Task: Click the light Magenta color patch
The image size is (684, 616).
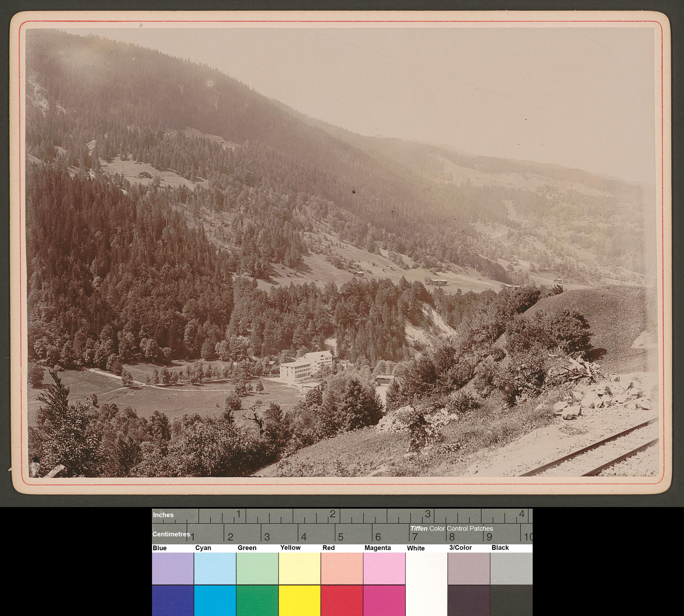Action: pyautogui.click(x=384, y=568)
